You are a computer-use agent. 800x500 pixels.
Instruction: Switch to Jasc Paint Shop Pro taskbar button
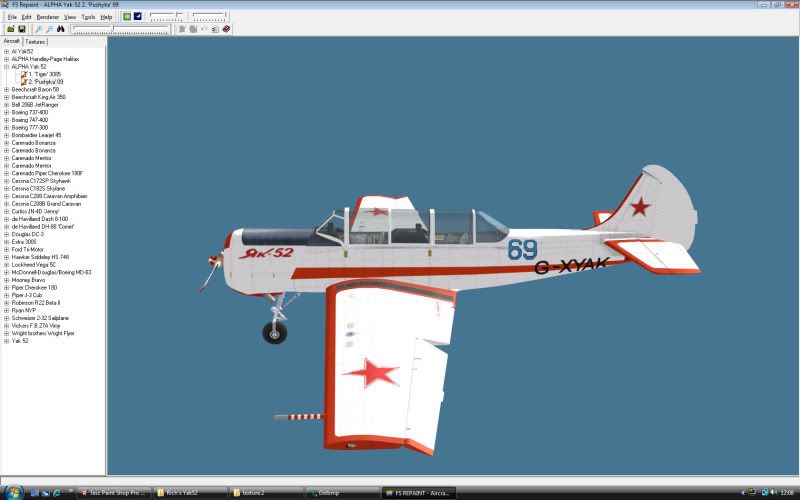pyautogui.click(x=114, y=493)
